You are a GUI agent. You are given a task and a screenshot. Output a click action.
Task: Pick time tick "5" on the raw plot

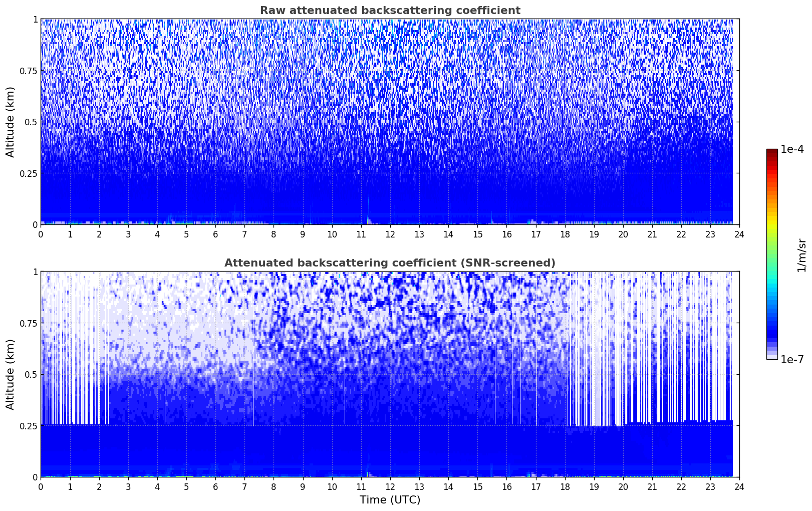(186, 234)
